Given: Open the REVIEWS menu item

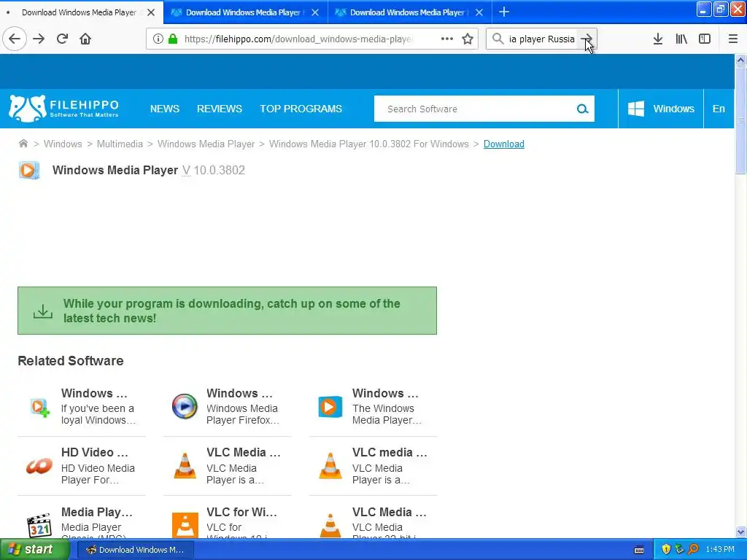Looking at the screenshot, I should tap(220, 109).
